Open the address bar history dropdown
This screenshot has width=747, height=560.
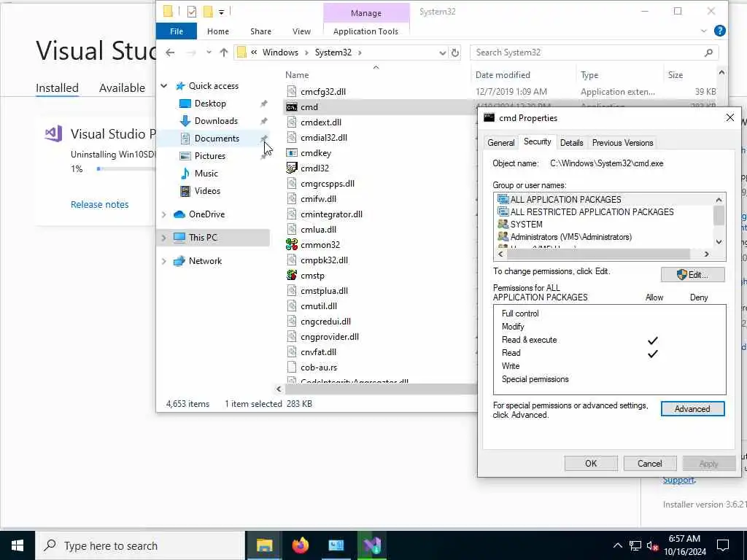click(x=442, y=52)
